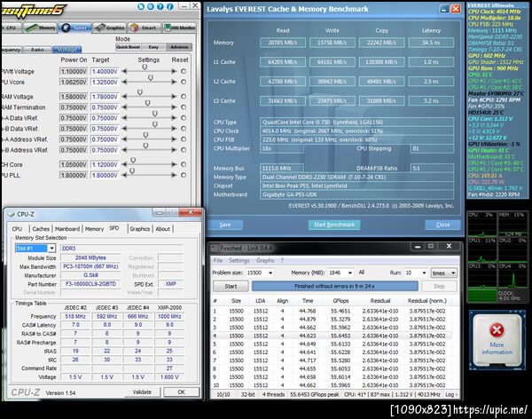Select Quick Boost mode in EasyTune6
Screen dimensions: 532x419
coord(129,47)
